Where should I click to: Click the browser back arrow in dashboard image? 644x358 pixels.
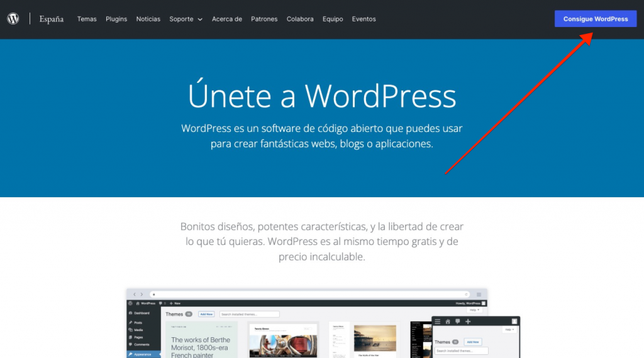(x=135, y=295)
